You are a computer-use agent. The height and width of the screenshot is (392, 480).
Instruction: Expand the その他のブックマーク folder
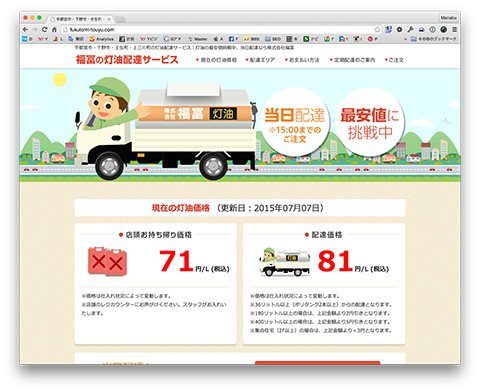[x=433, y=39]
